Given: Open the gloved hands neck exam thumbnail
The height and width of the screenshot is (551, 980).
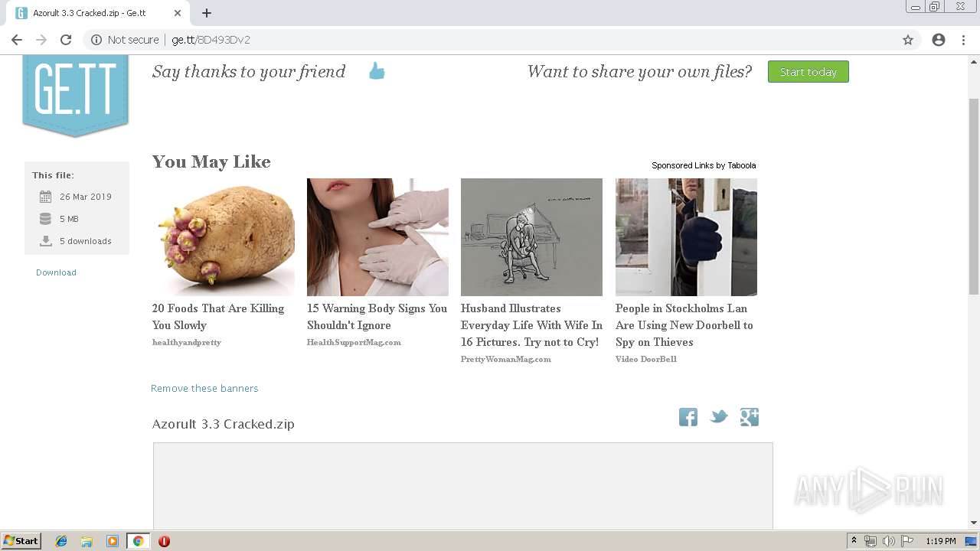Looking at the screenshot, I should [377, 237].
